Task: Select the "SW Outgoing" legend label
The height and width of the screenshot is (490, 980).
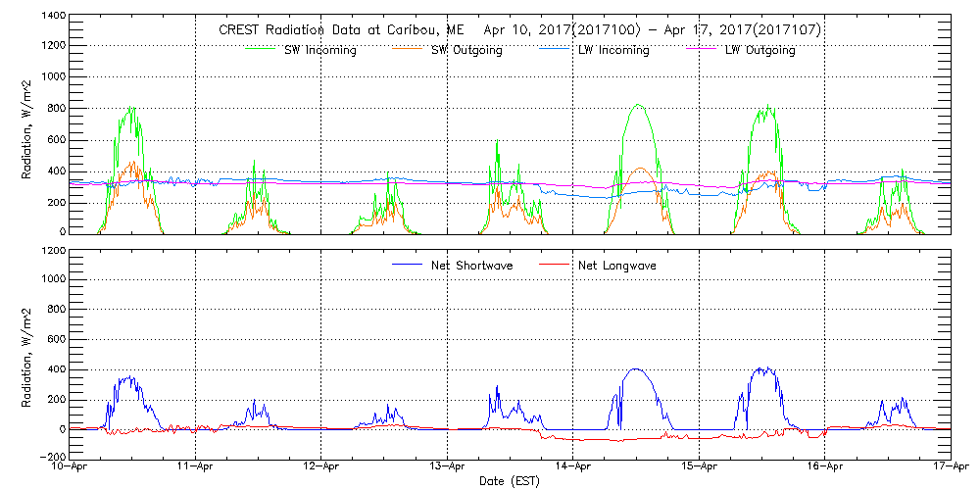Action: pyautogui.click(x=466, y=50)
